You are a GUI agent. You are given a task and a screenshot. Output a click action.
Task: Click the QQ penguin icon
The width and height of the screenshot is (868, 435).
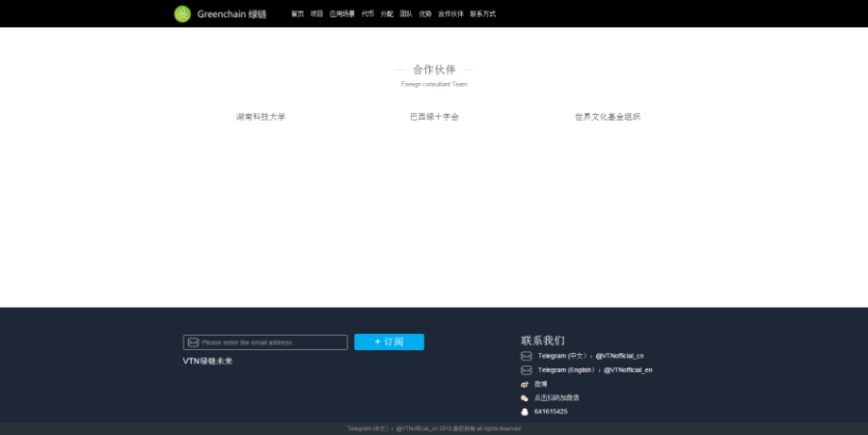pyautogui.click(x=525, y=412)
